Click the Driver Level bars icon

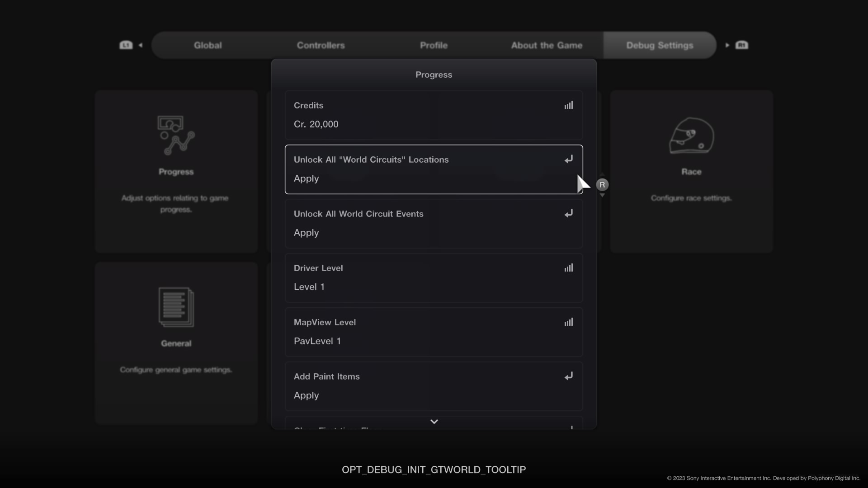pos(569,268)
